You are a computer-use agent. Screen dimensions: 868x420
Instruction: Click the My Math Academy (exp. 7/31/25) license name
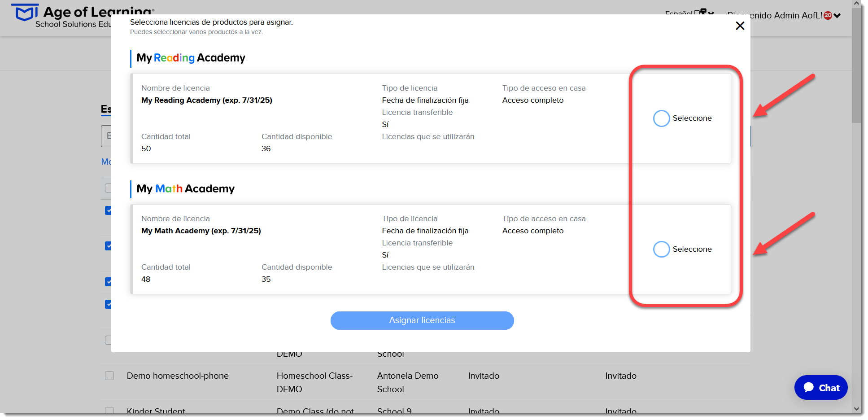[x=201, y=231]
